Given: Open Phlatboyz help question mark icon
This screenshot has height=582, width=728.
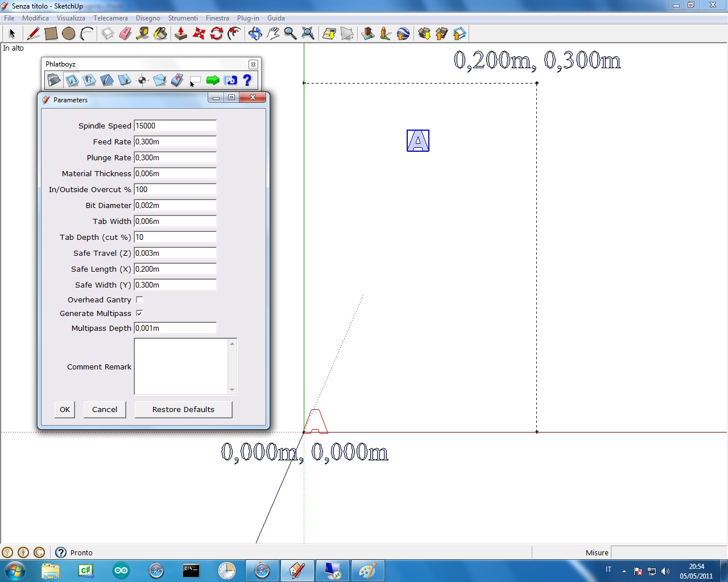Looking at the screenshot, I should pos(247,81).
